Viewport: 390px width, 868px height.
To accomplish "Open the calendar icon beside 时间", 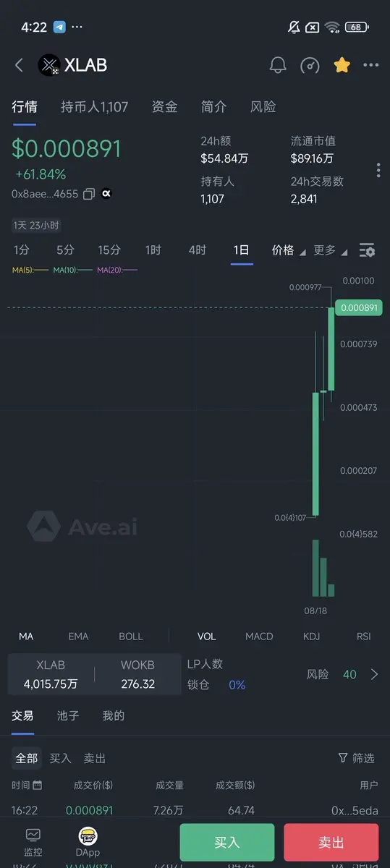I will pos(38,785).
